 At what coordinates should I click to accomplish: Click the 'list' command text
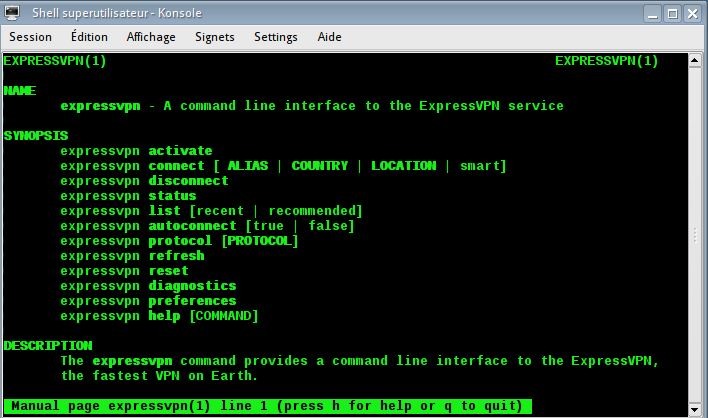[164, 211]
